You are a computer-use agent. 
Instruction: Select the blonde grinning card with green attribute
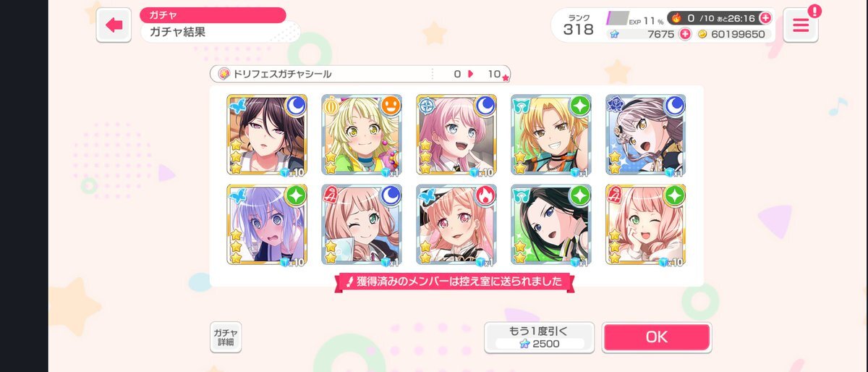[x=551, y=135]
